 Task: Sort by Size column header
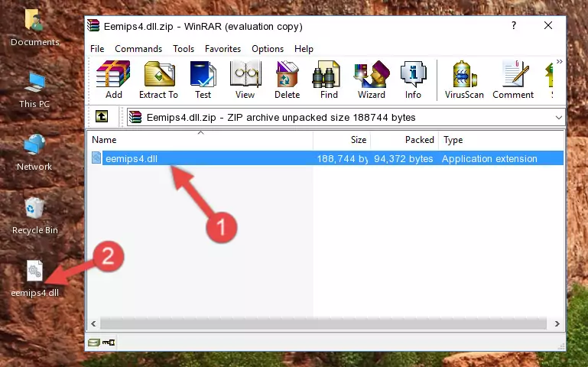click(342, 140)
